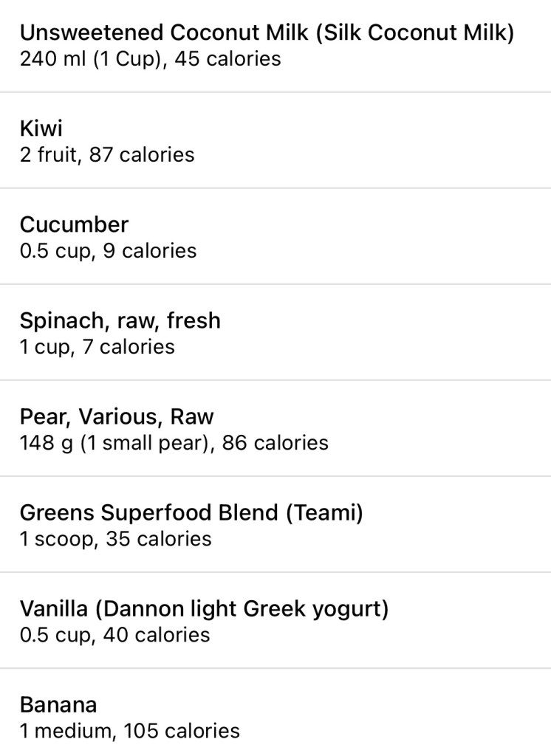
Task: Tap the 1 scoop, 35 calories line
Action: coord(115,539)
